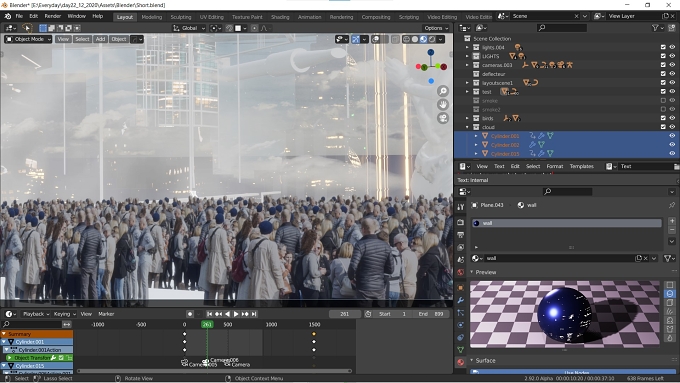The width and height of the screenshot is (680, 383).
Task: Collapse the Preview panel
Action: click(x=472, y=272)
